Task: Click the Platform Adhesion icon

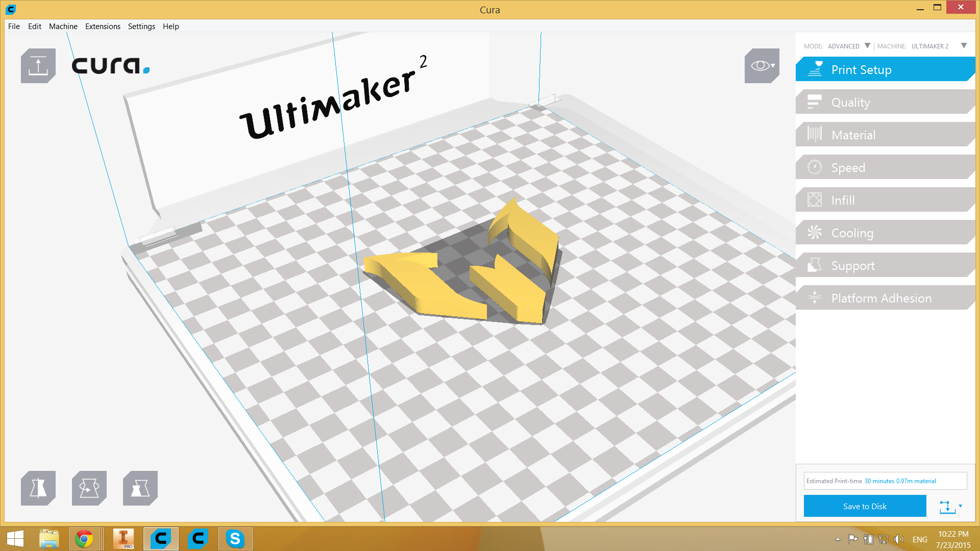Action: [815, 297]
